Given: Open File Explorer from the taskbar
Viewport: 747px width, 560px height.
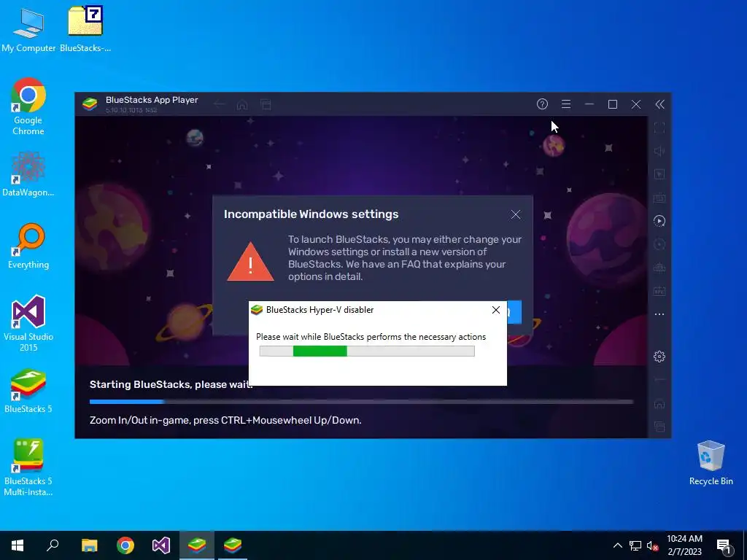Looking at the screenshot, I should pos(89,545).
